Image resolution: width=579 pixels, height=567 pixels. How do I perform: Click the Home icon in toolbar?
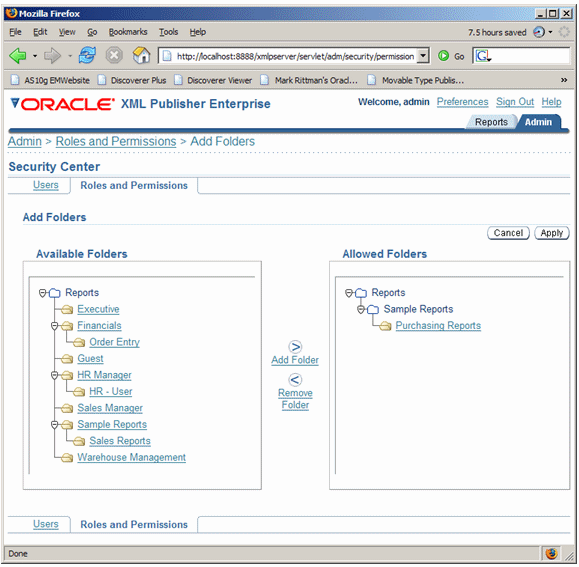point(141,56)
